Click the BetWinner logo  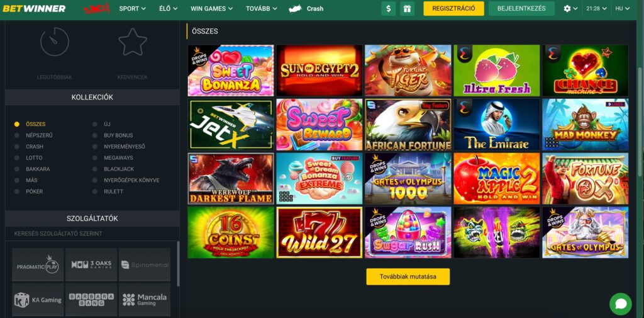[x=34, y=8]
